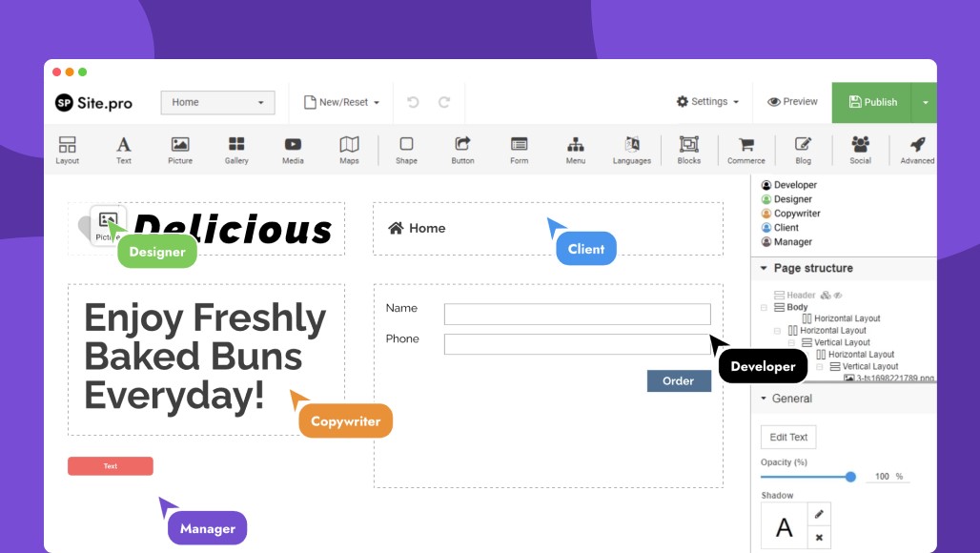The width and height of the screenshot is (980, 553).
Task: Select the Advanced rocket icon
Action: click(x=917, y=149)
